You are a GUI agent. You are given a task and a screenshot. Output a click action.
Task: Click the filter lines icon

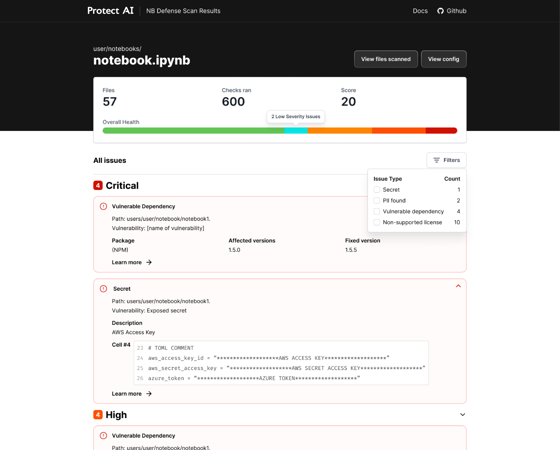(436, 160)
